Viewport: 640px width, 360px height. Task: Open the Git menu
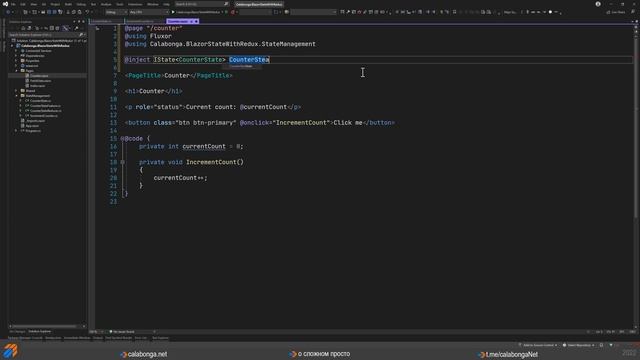pyautogui.click(x=44, y=4)
